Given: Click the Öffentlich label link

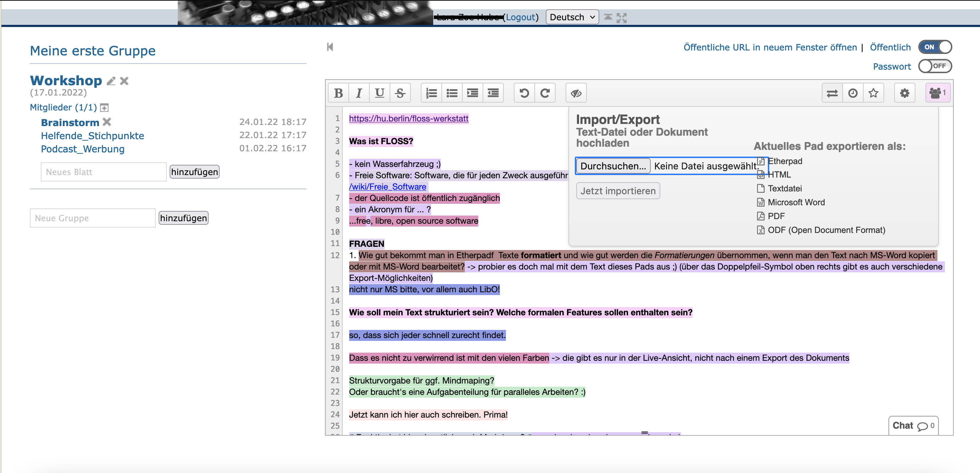Looking at the screenshot, I should (890, 47).
